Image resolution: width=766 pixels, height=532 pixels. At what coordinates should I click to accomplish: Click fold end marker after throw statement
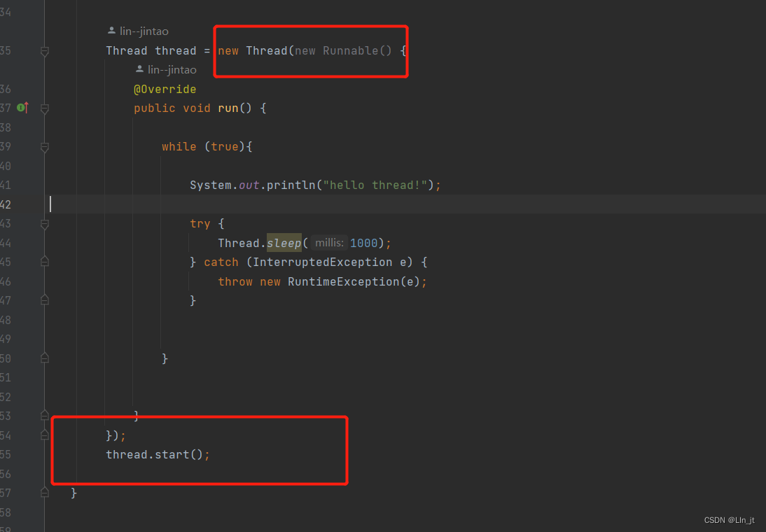click(x=44, y=300)
